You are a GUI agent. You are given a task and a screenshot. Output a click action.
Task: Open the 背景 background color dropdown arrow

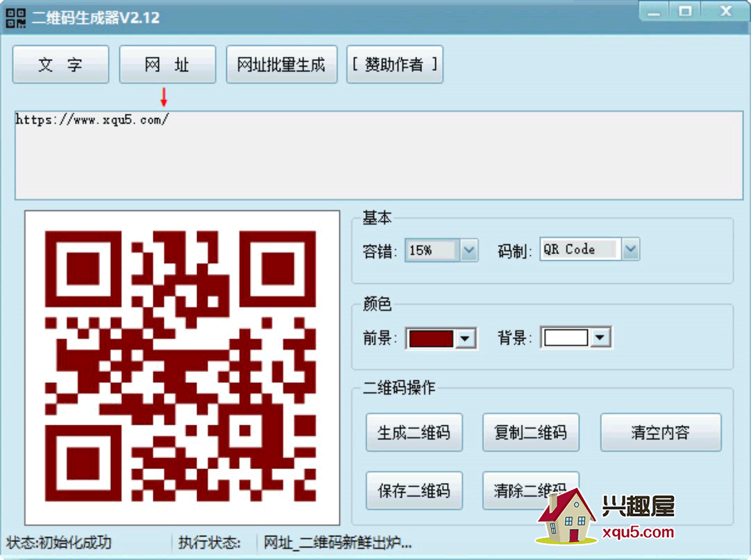600,338
